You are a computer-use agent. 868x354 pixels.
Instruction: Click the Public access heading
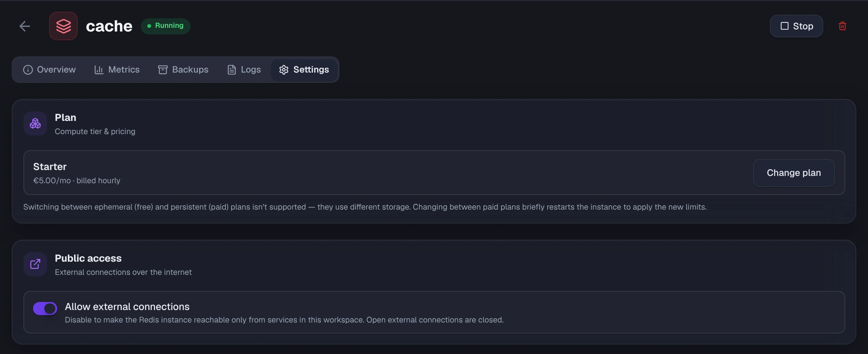pyautogui.click(x=88, y=258)
